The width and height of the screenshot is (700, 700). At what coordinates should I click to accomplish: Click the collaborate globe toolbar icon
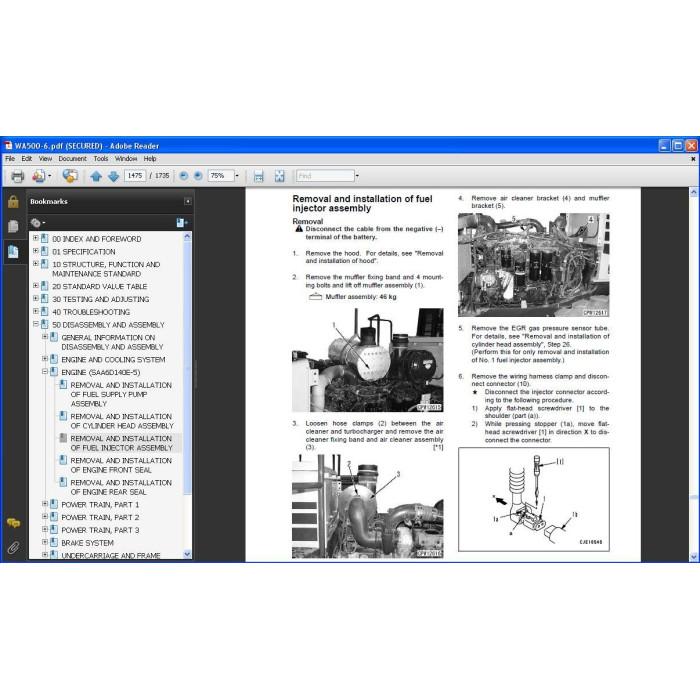click(70, 176)
